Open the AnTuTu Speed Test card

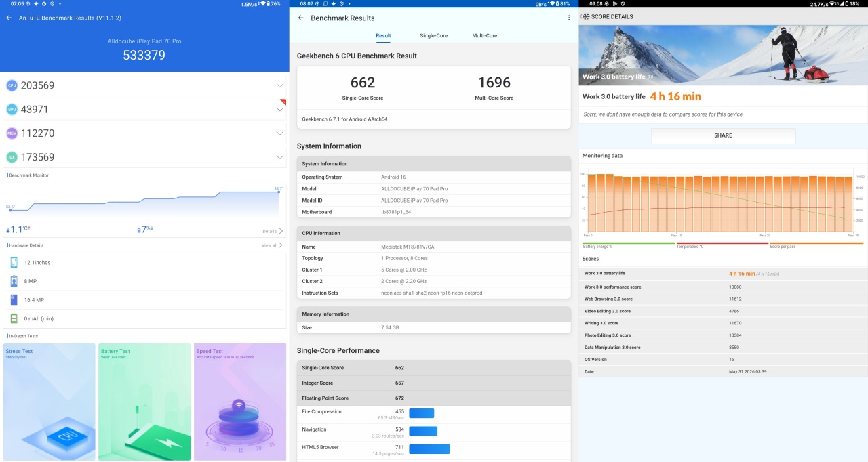pyautogui.click(x=240, y=402)
